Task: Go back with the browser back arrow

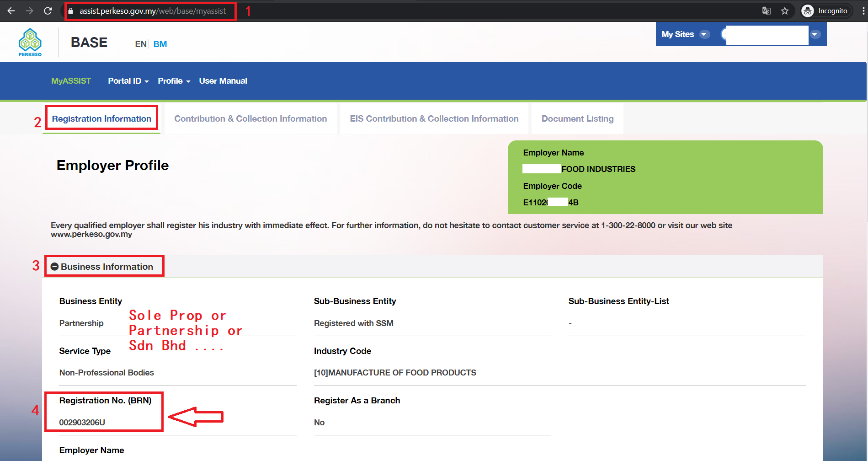Action: pyautogui.click(x=11, y=11)
